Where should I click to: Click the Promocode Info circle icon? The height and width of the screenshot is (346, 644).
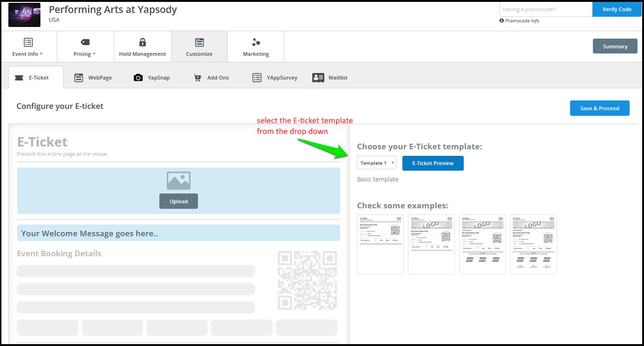[x=502, y=20]
